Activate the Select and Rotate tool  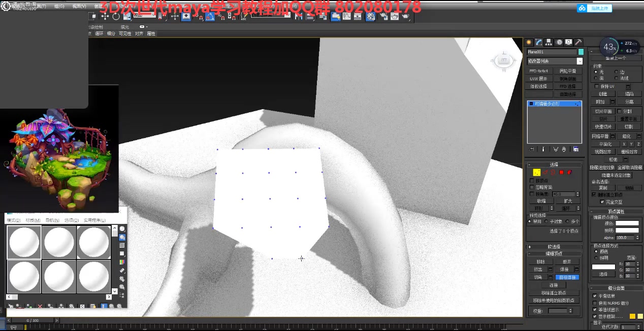coord(115,17)
